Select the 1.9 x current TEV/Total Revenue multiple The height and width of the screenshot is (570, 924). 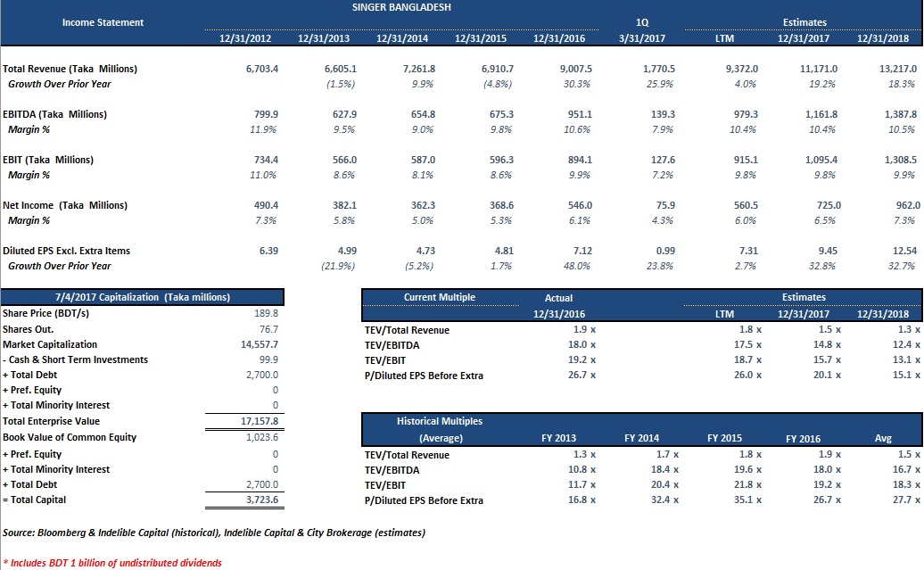coord(584,329)
